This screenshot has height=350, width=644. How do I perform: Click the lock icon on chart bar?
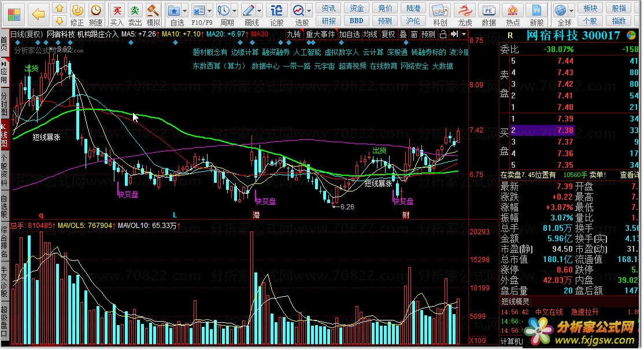tap(443, 35)
